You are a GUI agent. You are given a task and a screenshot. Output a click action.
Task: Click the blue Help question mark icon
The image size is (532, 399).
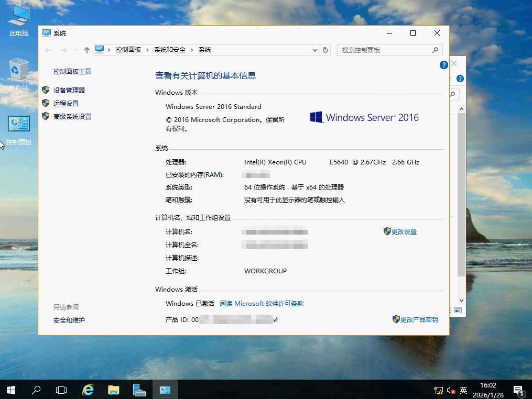point(443,65)
